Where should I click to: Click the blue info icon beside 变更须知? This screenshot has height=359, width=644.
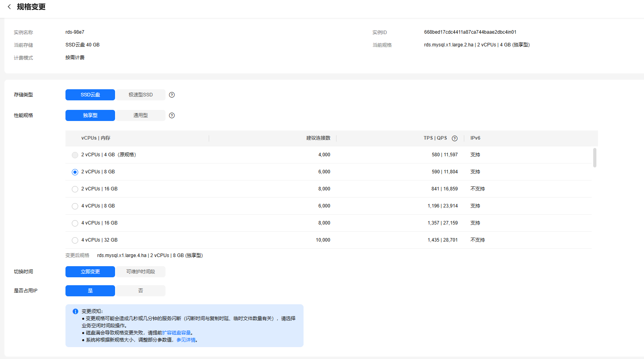point(75,311)
